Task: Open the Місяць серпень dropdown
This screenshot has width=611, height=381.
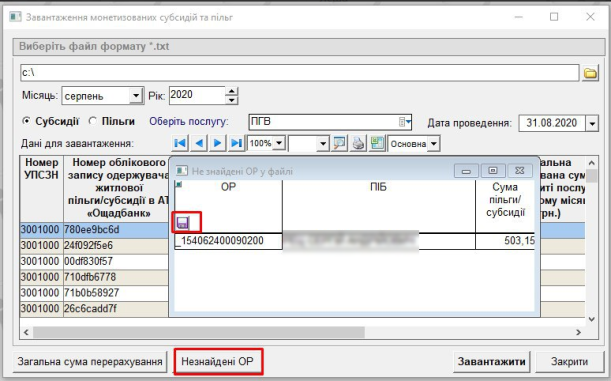Action: [x=136, y=95]
